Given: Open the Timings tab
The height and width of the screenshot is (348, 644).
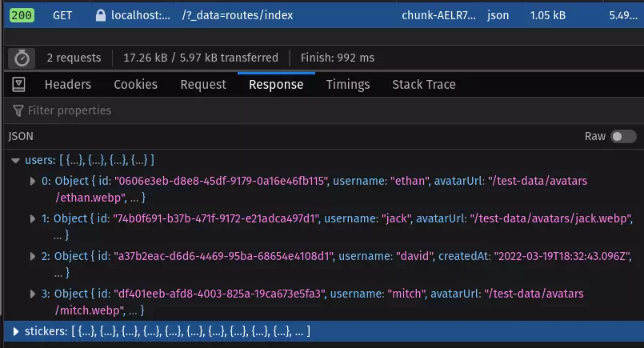Looking at the screenshot, I should 348,84.
